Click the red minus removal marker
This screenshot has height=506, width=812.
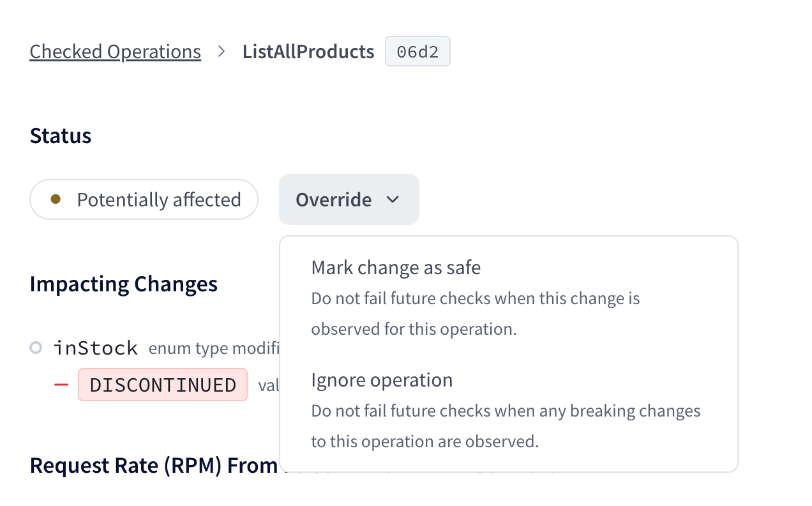click(x=61, y=385)
